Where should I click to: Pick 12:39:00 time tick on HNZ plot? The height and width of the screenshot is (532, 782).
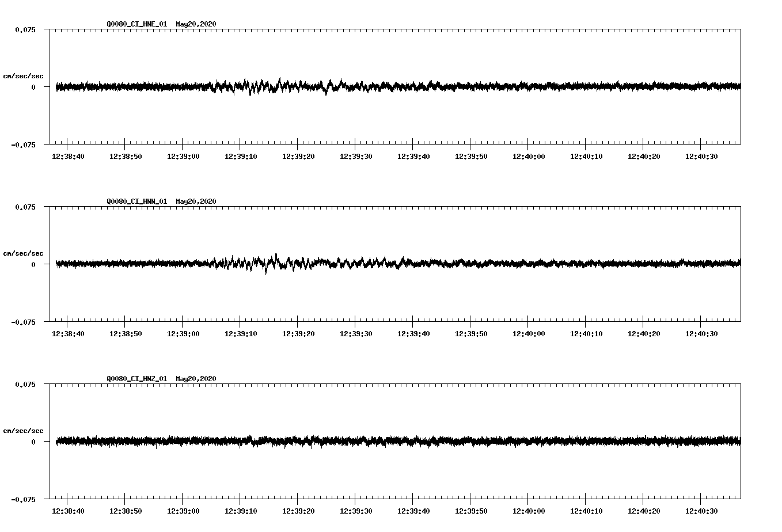pos(183,511)
